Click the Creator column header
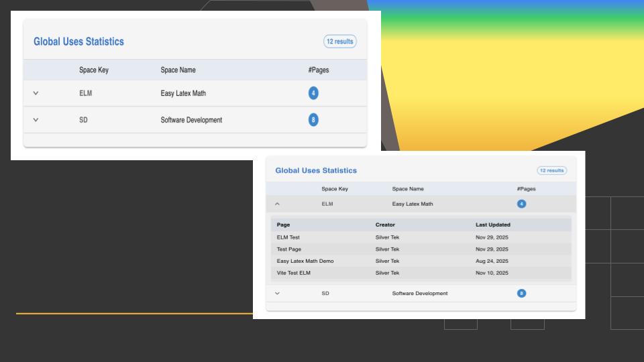Screen dimensions: 644x362 385,225
